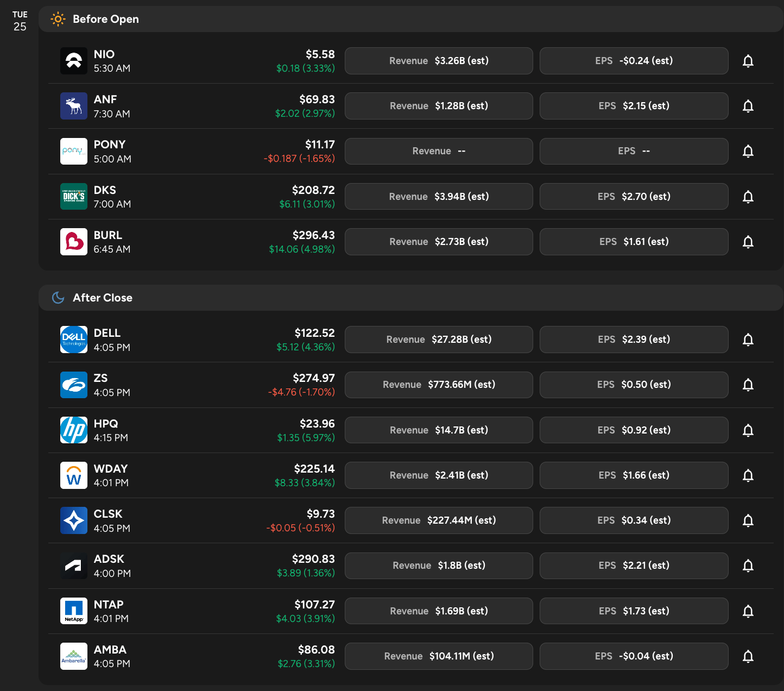784x691 pixels.
Task: Open the Burlington heart logo
Action: 74,242
